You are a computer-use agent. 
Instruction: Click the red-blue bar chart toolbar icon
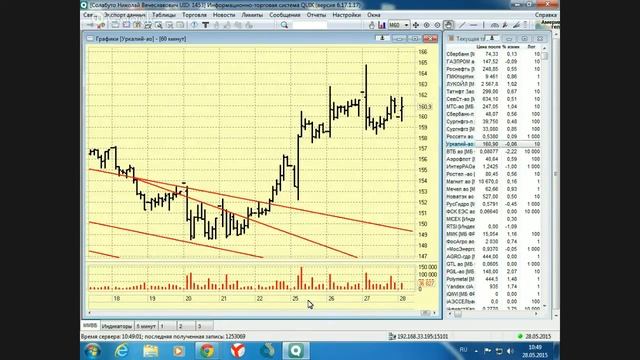coord(382,25)
